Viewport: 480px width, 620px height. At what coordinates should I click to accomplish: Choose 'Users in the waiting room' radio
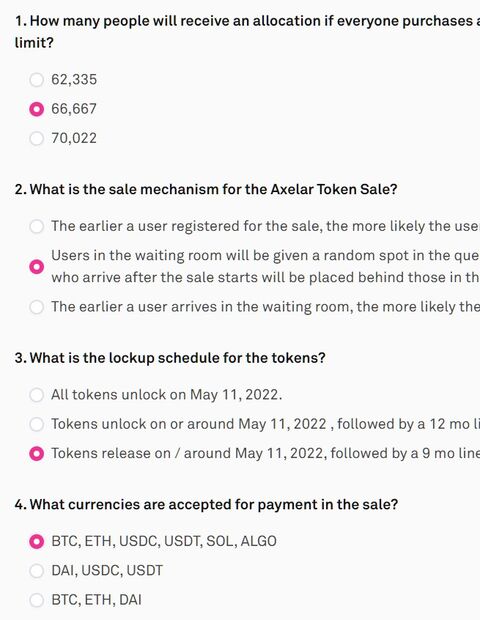click(x=36, y=267)
